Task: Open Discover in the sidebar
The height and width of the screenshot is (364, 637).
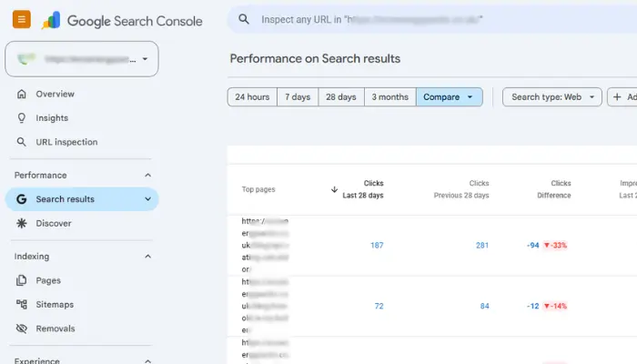Action: coord(54,223)
